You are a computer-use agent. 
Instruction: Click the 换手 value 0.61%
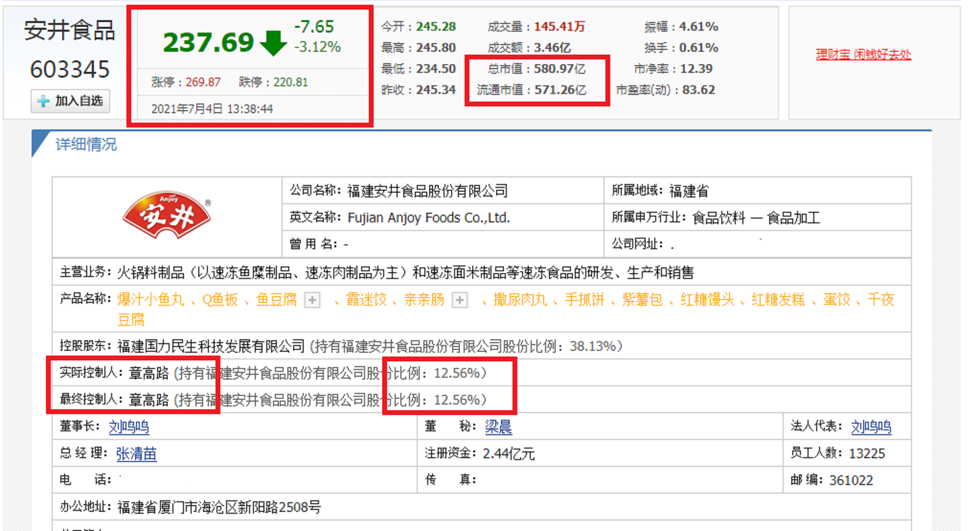699,47
